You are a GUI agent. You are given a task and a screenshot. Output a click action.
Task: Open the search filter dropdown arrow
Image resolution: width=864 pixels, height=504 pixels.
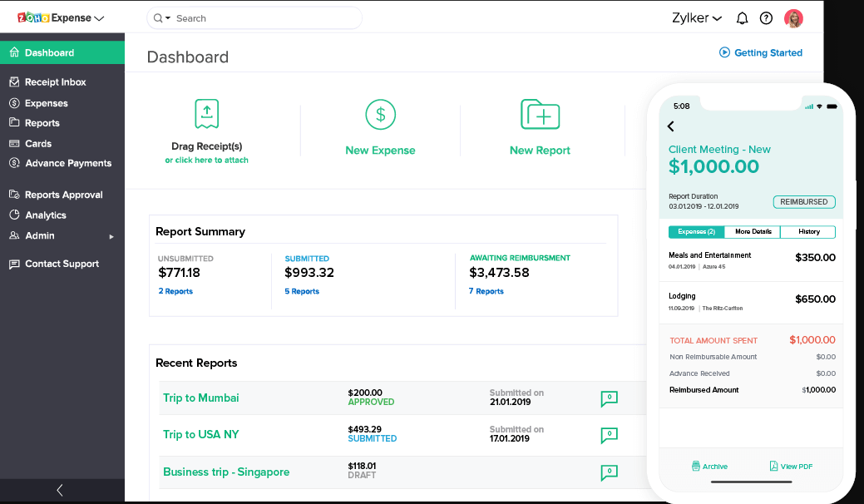[x=167, y=18]
